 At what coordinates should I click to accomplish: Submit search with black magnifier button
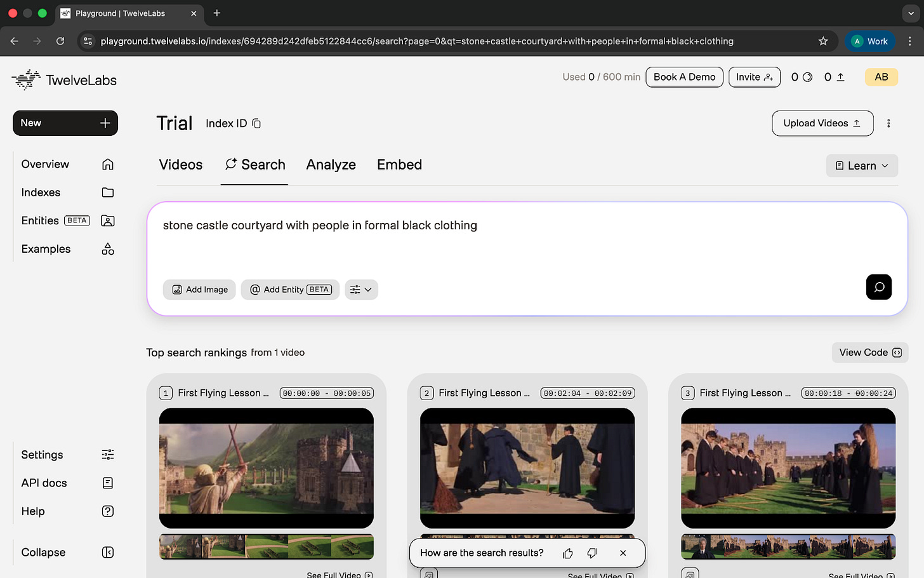tap(879, 287)
